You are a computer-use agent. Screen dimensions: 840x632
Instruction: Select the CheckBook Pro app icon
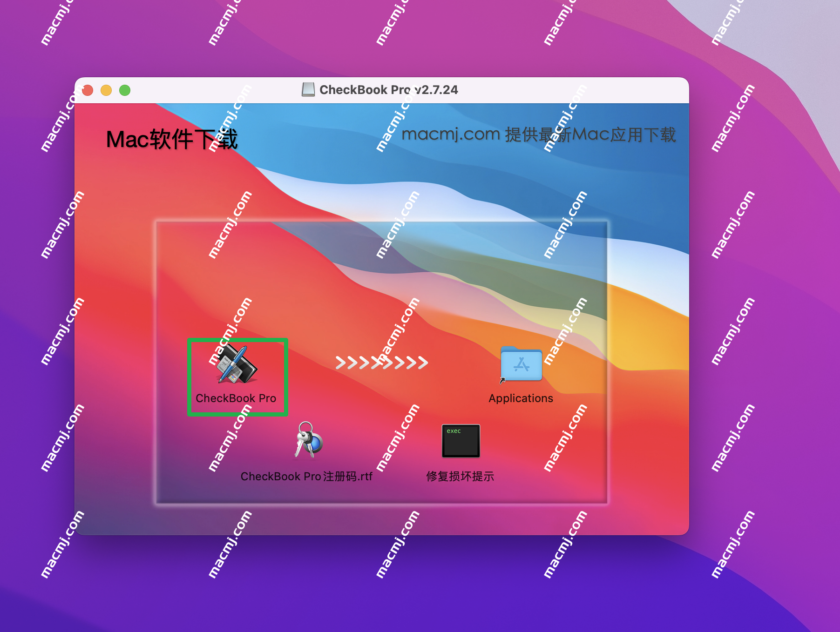pyautogui.click(x=237, y=363)
